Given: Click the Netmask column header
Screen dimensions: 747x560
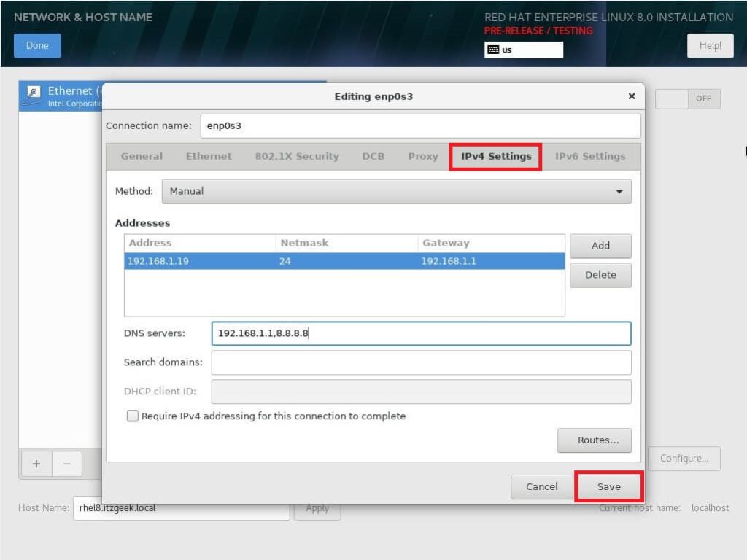Looking at the screenshot, I should [x=347, y=243].
